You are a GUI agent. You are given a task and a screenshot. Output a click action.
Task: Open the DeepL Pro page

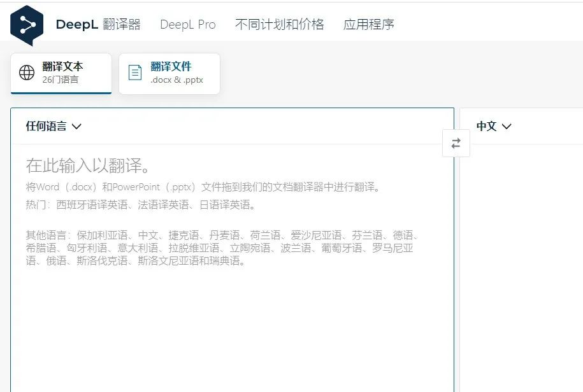tap(187, 25)
